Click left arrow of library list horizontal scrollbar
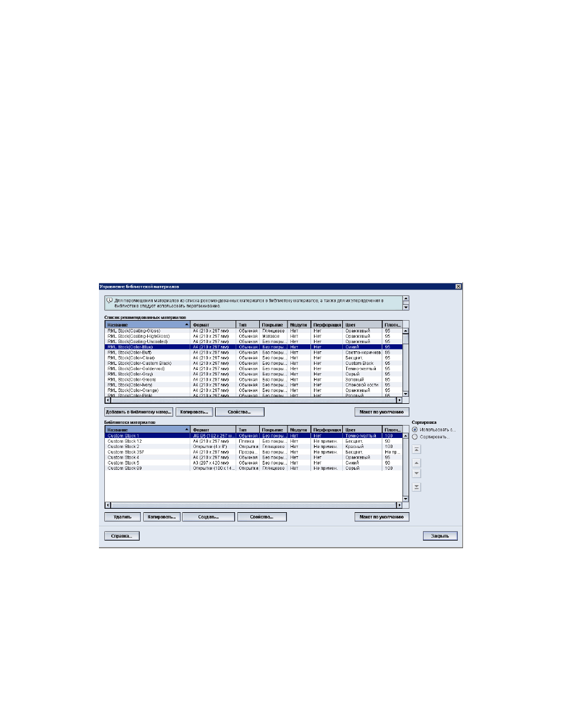The height and width of the screenshot is (728, 562). tap(108, 505)
